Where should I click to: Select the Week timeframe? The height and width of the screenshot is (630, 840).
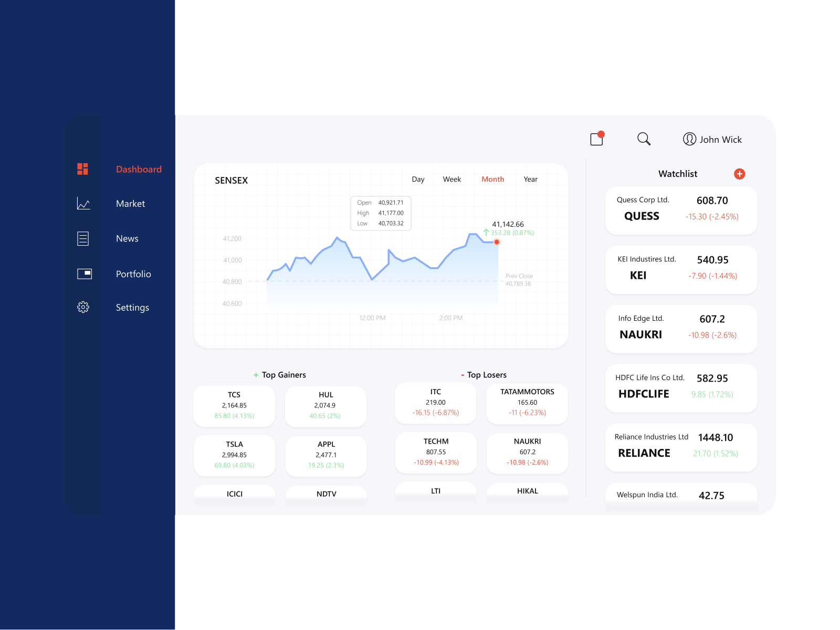pyautogui.click(x=451, y=179)
